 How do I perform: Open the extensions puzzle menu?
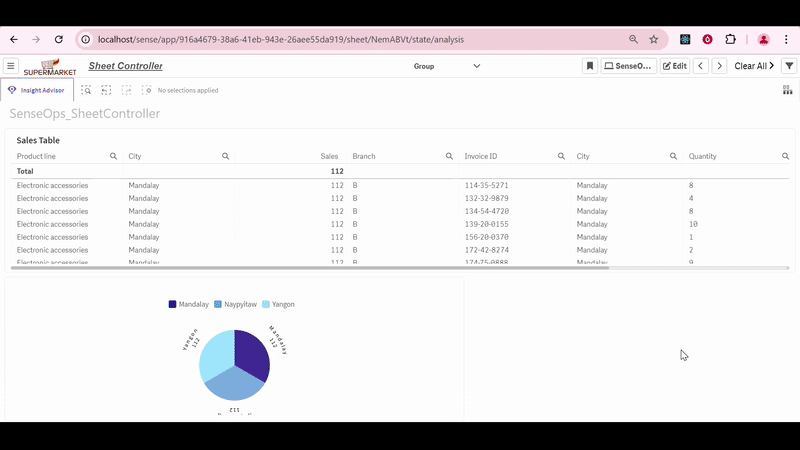tap(730, 39)
